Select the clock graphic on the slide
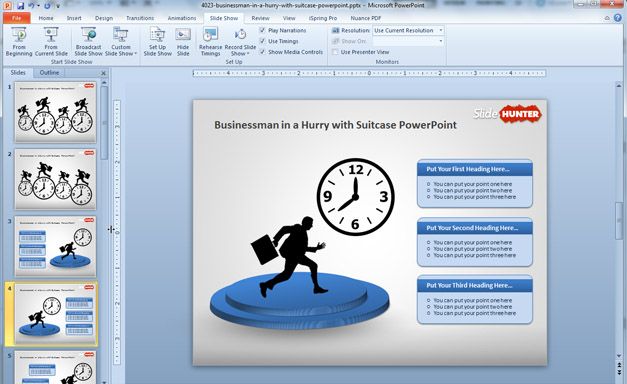The image size is (627, 384). (x=355, y=197)
